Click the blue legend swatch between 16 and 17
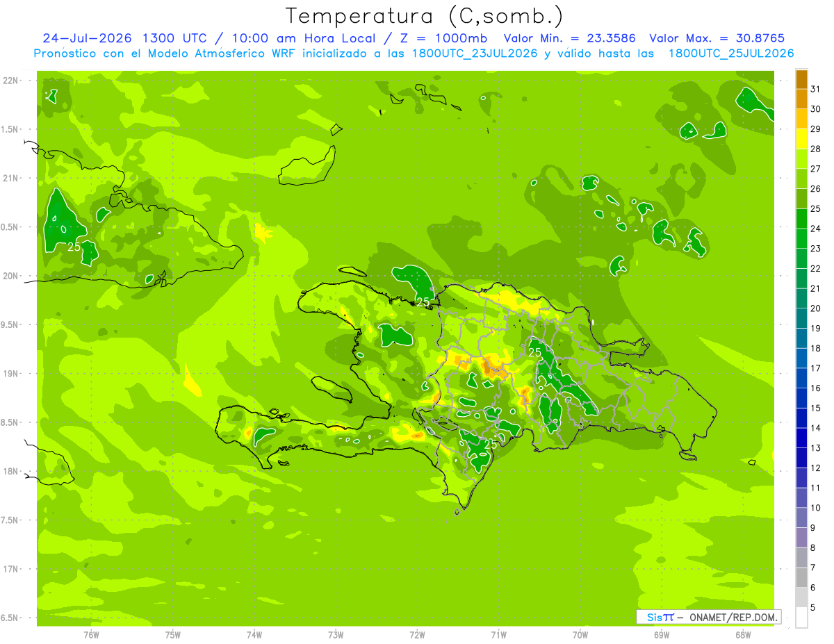The height and width of the screenshot is (644, 834). tap(801, 378)
